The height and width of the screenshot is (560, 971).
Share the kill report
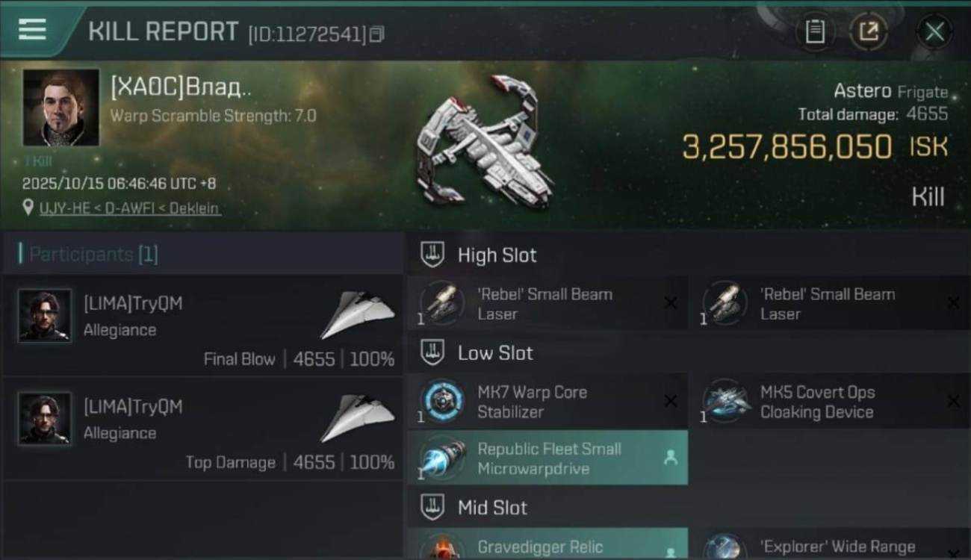click(x=869, y=31)
